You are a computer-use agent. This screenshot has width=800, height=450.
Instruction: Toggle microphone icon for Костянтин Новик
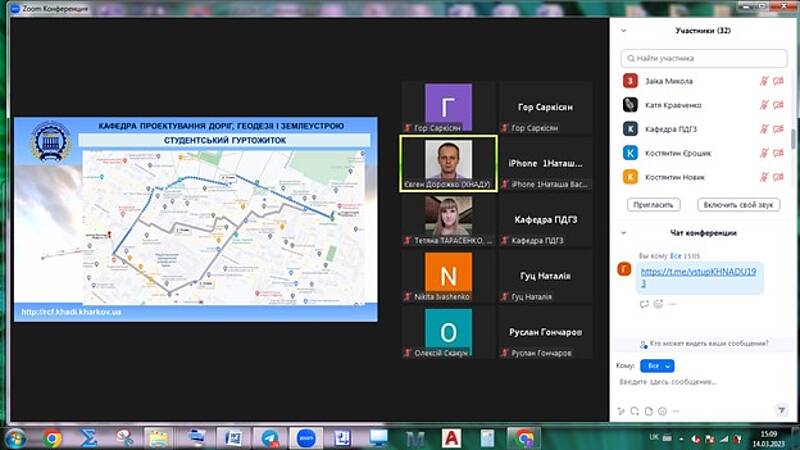tap(763, 177)
